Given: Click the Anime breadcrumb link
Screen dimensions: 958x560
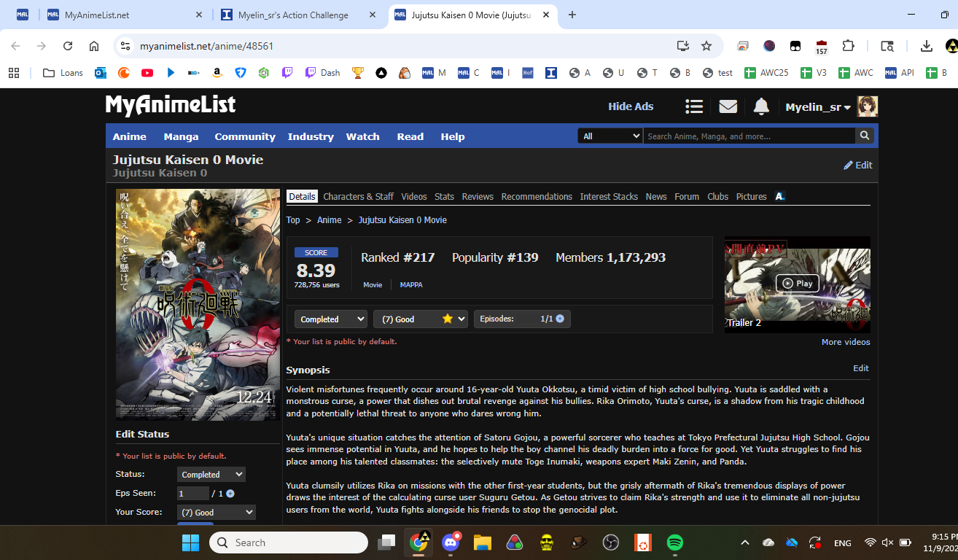Looking at the screenshot, I should coord(329,219).
